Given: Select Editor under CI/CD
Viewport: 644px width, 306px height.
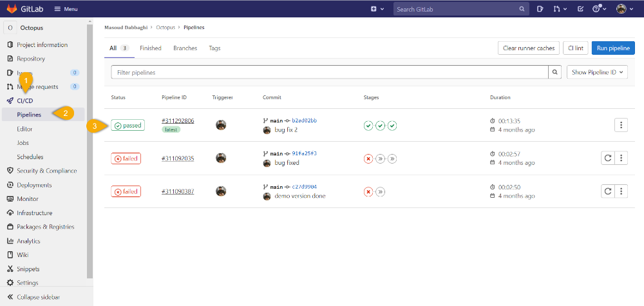Looking at the screenshot, I should coord(24,129).
